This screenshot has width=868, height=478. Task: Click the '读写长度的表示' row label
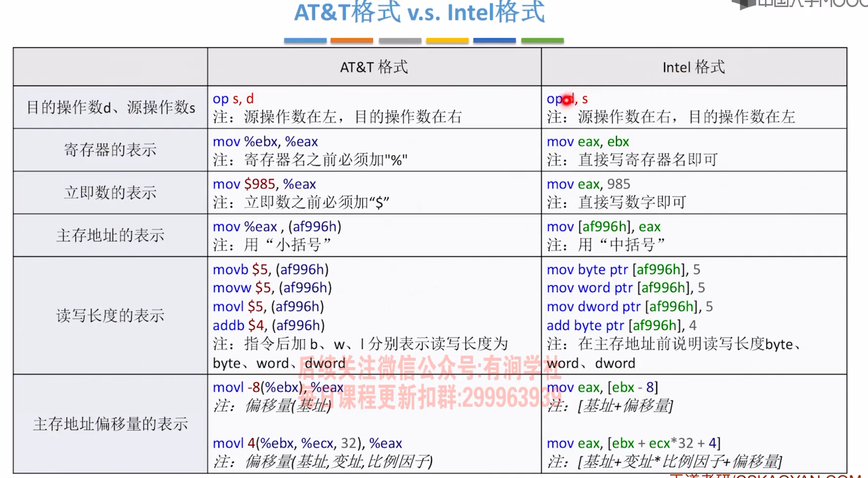click(110, 315)
